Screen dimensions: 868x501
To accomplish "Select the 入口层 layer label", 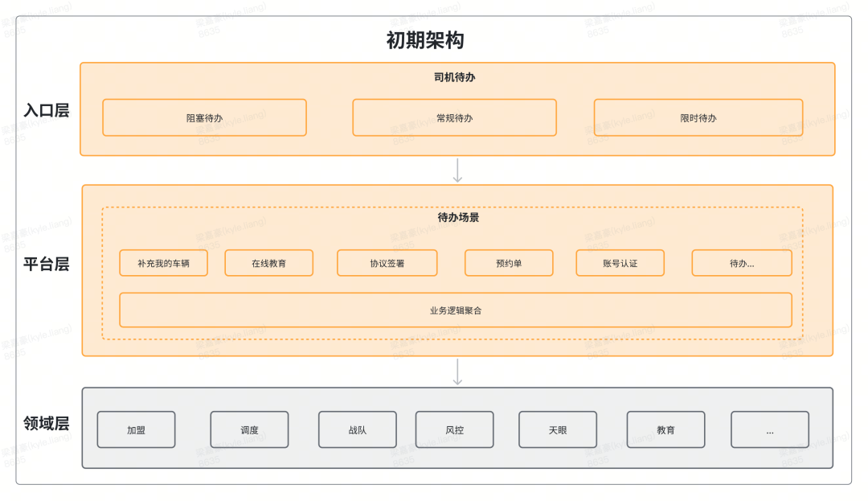I will point(47,110).
